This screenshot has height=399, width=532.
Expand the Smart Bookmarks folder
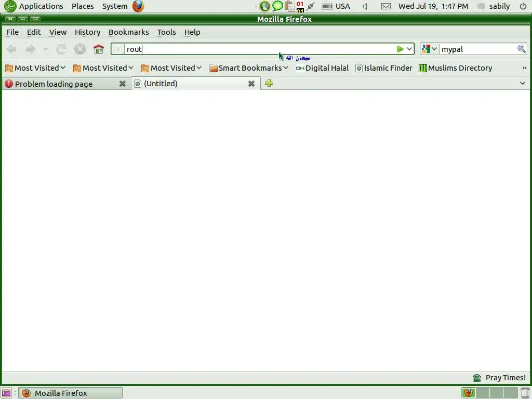pyautogui.click(x=249, y=68)
